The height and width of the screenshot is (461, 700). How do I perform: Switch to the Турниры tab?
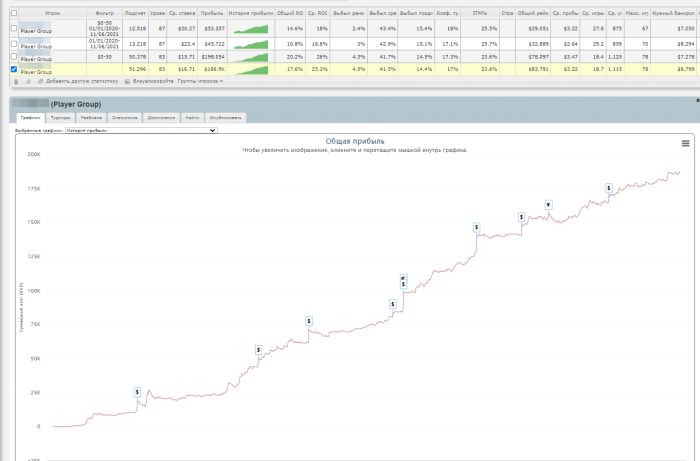(x=60, y=117)
